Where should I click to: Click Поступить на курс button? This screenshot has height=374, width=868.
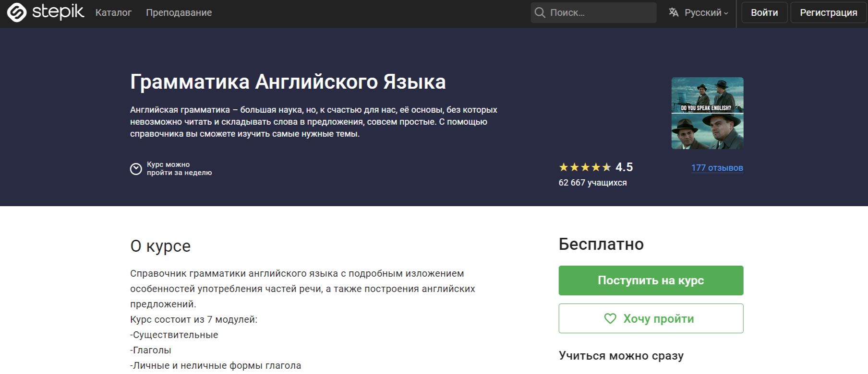click(x=651, y=280)
